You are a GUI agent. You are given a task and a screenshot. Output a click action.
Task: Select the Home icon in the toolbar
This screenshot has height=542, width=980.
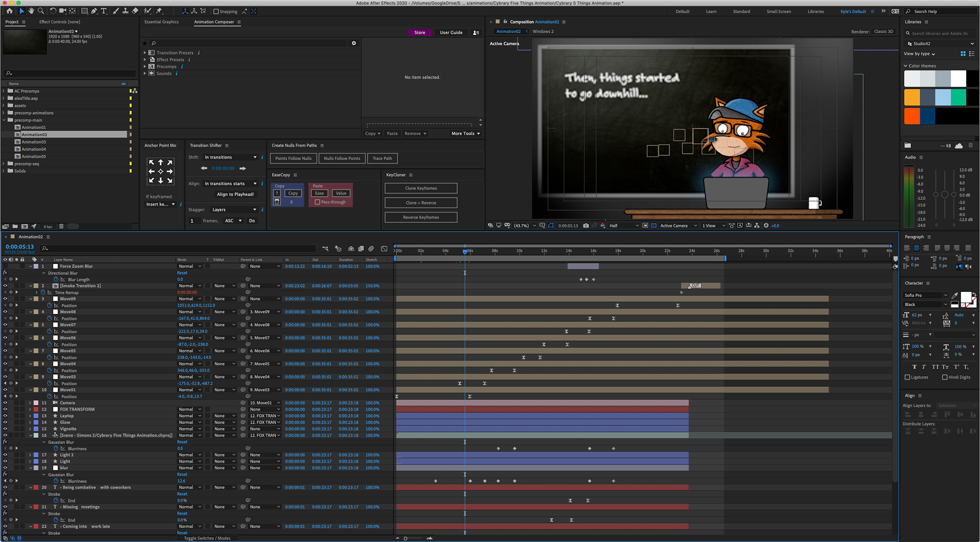pyautogui.click(x=9, y=11)
